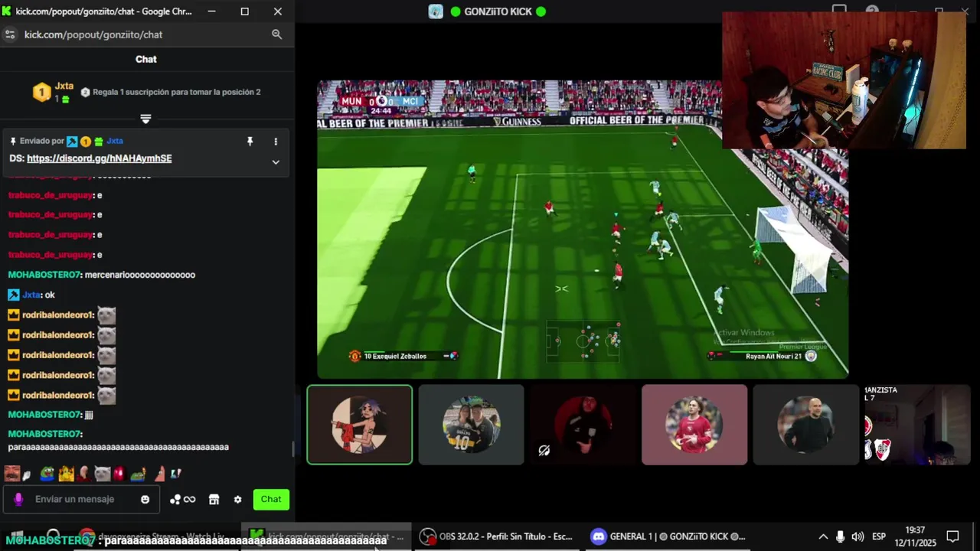Open chat settings gear icon
This screenshot has height=551, width=980.
tap(237, 500)
